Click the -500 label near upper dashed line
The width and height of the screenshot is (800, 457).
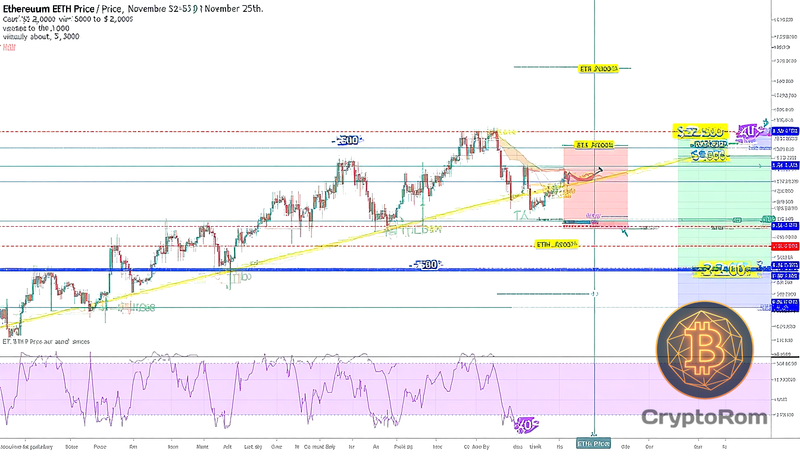[346, 141]
